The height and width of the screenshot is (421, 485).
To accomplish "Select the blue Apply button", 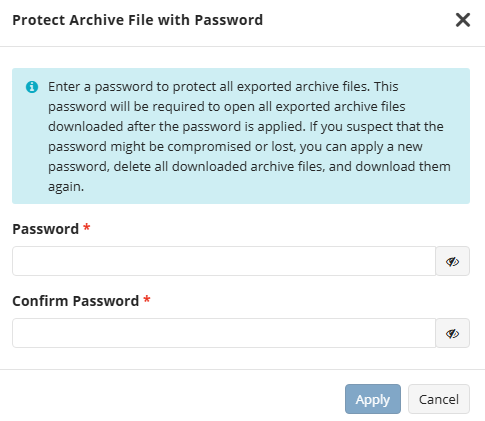I will point(373,399).
